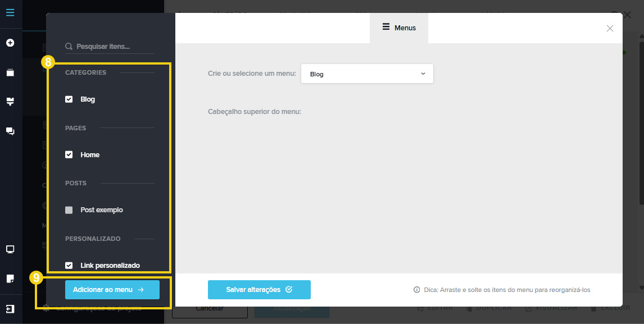The height and width of the screenshot is (324, 644).
Task: Click the CATEGORIES section heading
Action: (86, 72)
